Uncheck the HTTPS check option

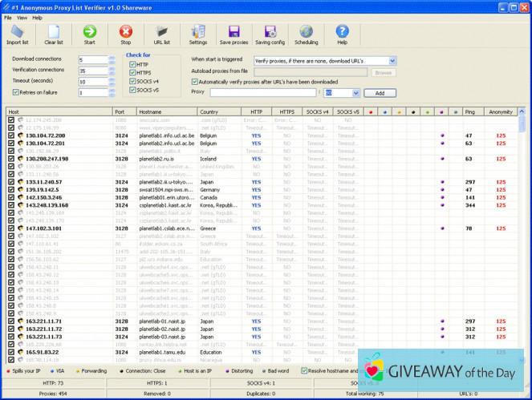pyautogui.click(x=133, y=73)
